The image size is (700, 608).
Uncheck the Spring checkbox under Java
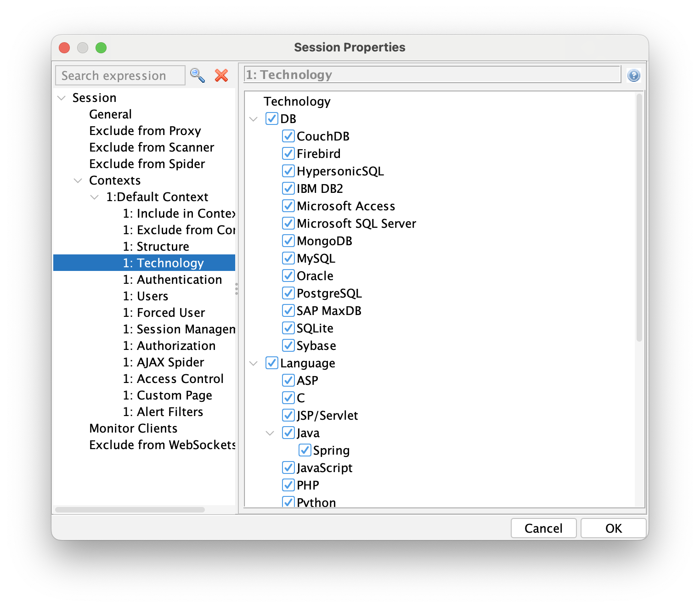coord(305,450)
